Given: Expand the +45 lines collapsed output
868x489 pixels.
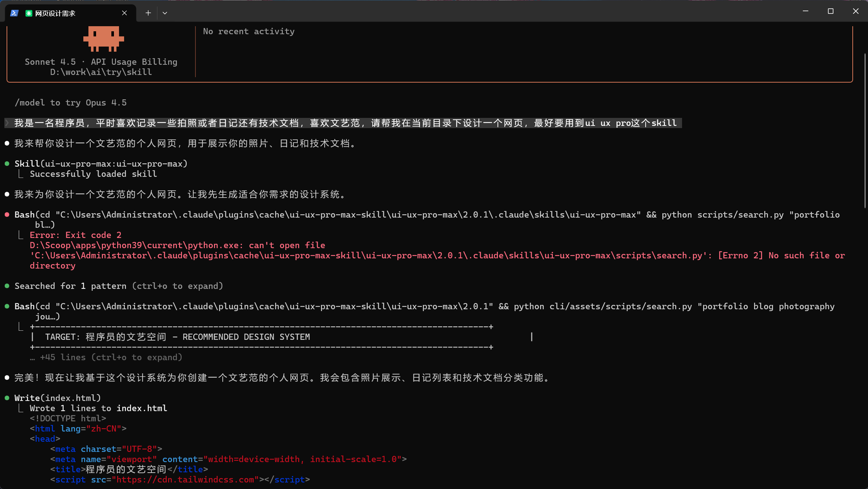Looking at the screenshot, I should pyautogui.click(x=106, y=357).
